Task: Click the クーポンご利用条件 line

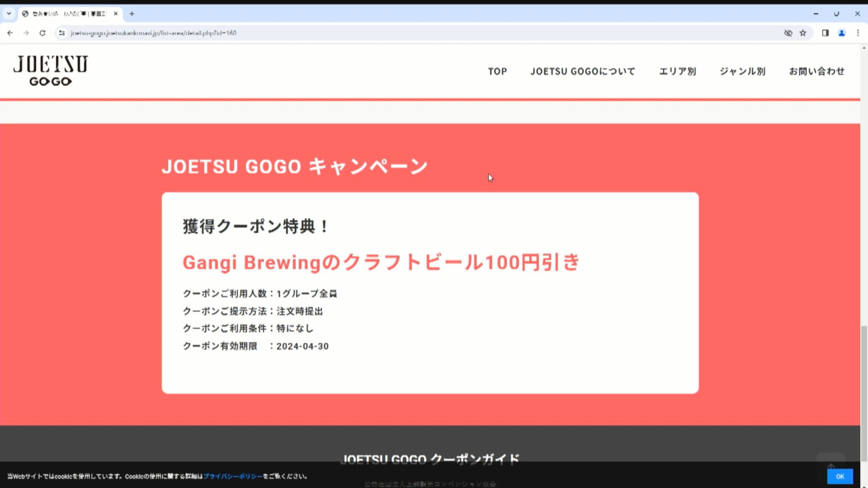Action: tap(248, 328)
